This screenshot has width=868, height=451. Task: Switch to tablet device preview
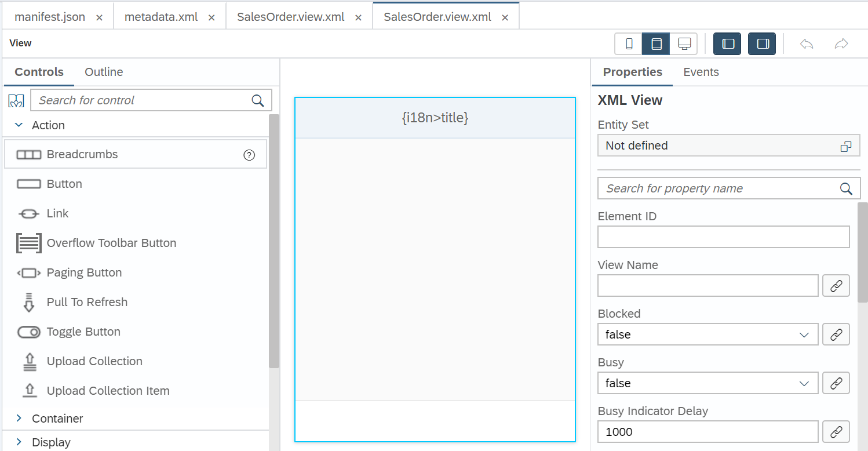point(657,43)
